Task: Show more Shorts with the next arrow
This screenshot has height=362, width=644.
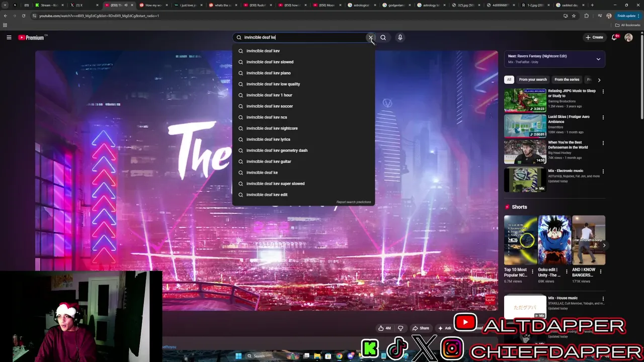Action: tap(604, 245)
